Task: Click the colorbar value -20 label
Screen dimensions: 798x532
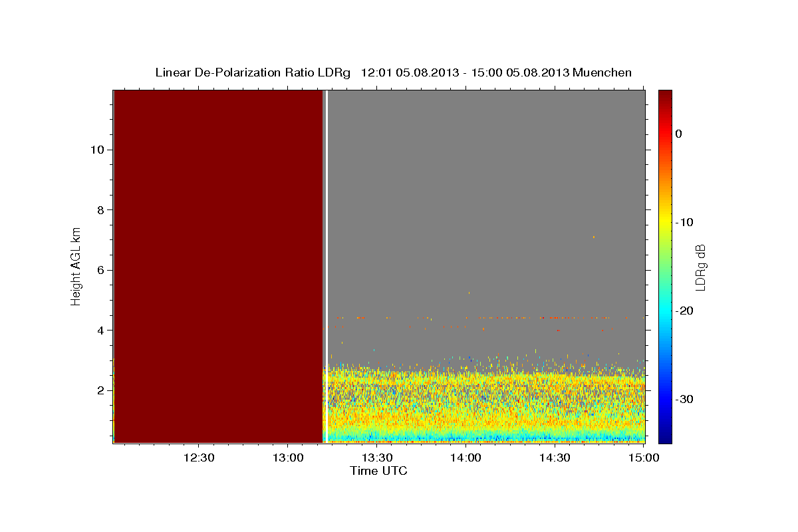Action: [684, 311]
